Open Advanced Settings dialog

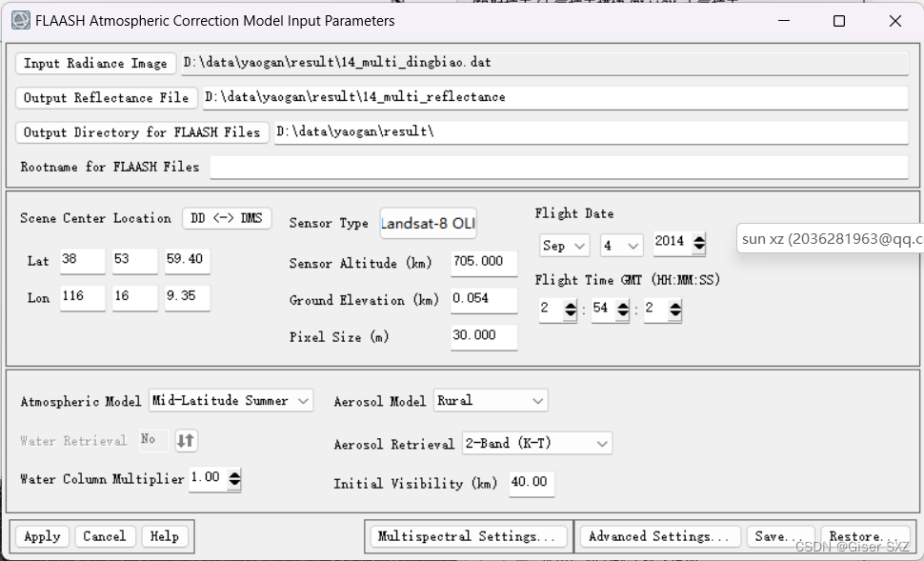[x=660, y=537]
